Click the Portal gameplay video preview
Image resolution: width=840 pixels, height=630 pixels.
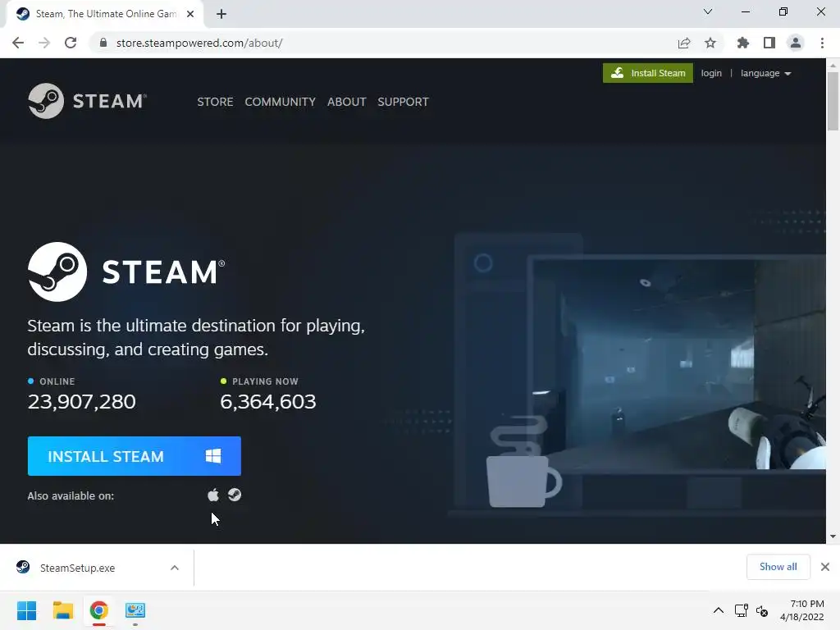(678, 364)
